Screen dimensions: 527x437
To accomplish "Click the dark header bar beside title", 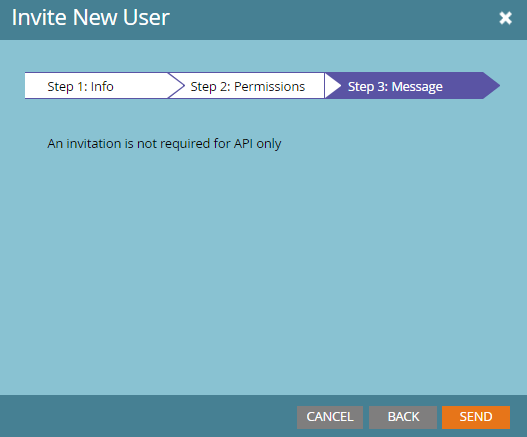I will (333, 19).
